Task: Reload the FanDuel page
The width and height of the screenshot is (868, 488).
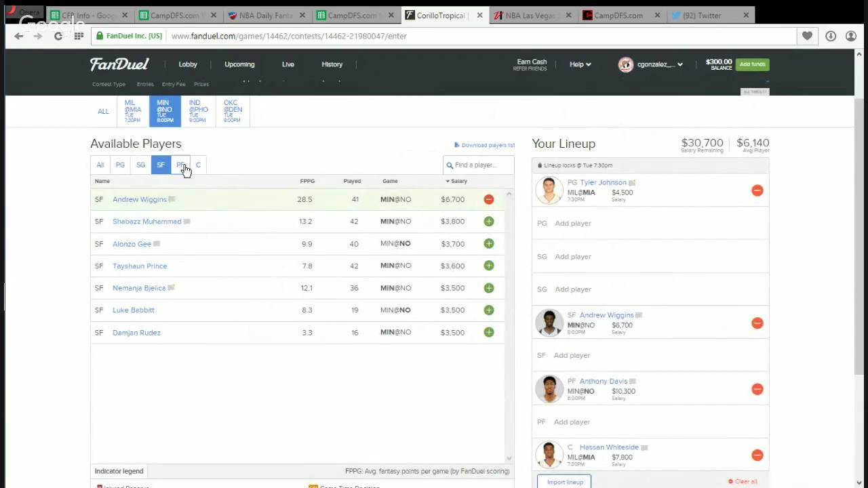Action: [x=58, y=36]
